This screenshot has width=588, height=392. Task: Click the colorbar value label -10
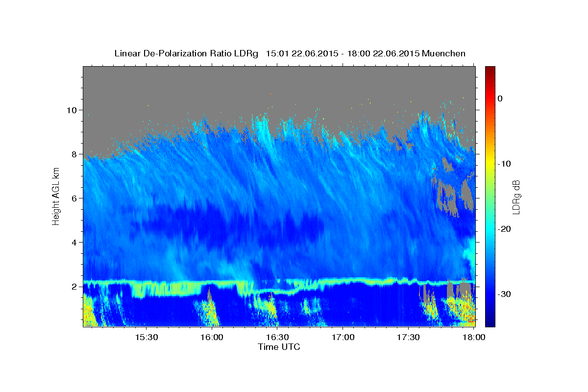point(504,164)
